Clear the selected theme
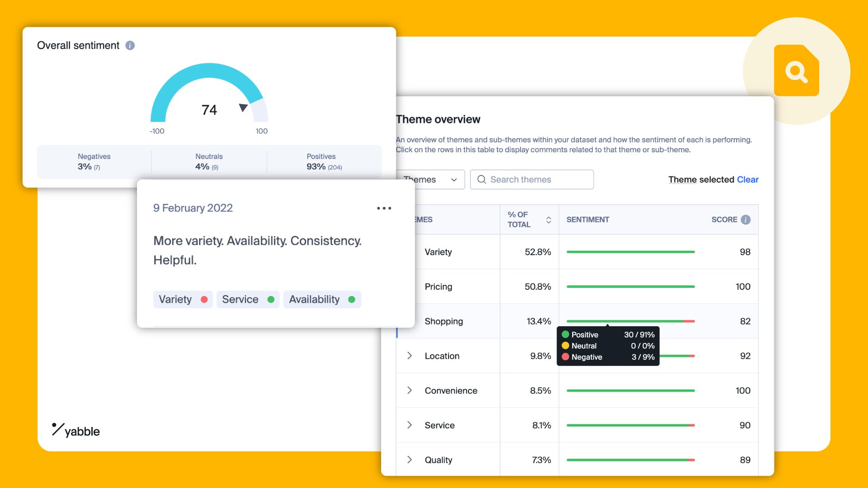This screenshot has height=488, width=868. 747,179
